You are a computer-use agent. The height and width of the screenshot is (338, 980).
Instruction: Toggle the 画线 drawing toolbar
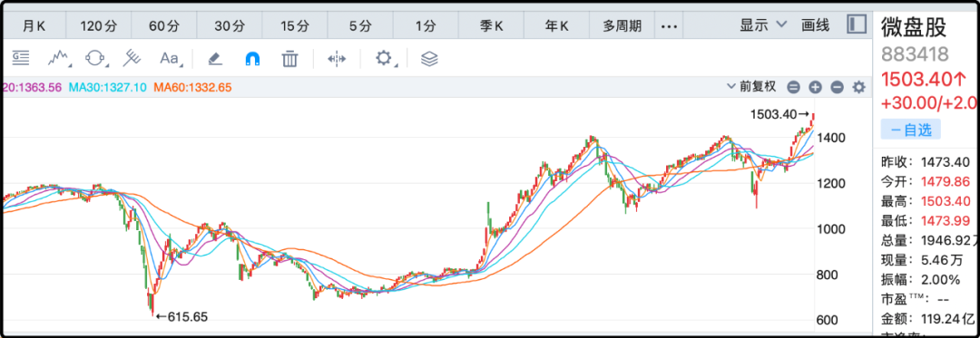point(815,25)
